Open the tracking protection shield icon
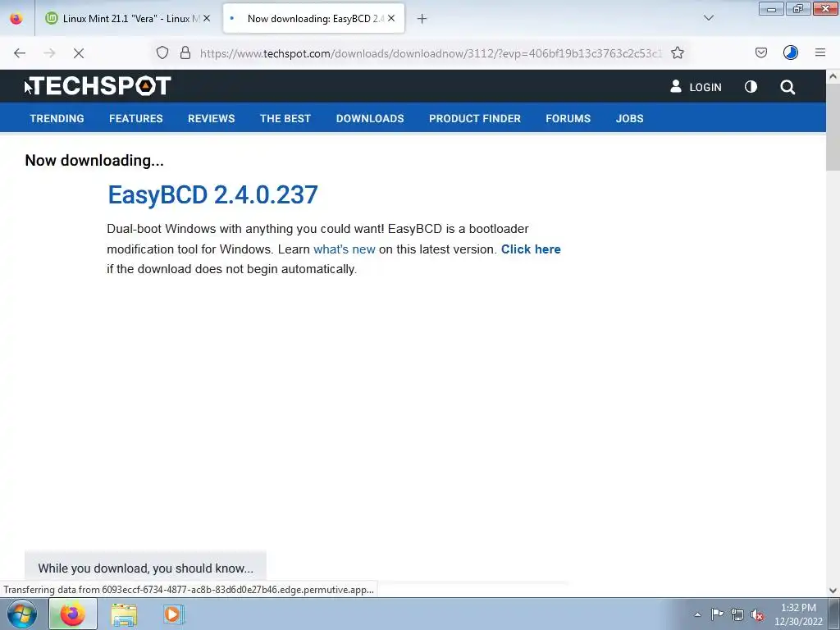The width and height of the screenshot is (840, 630). 162,52
